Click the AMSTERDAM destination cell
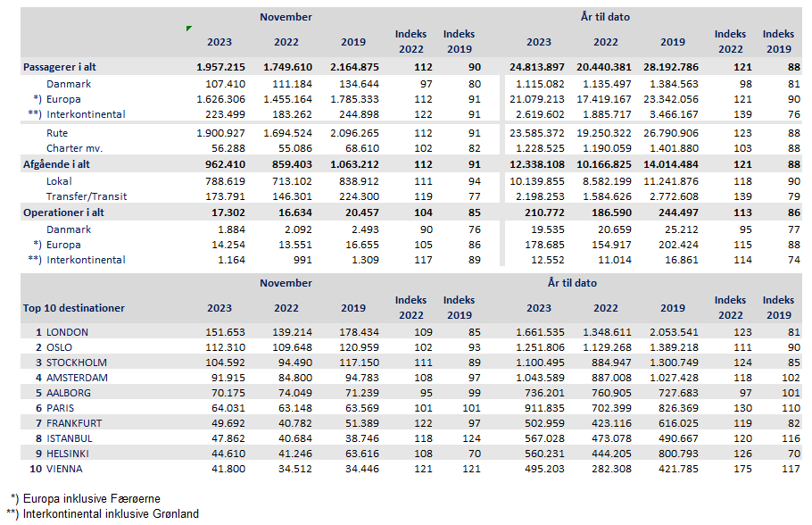The height and width of the screenshot is (525, 812). (x=78, y=378)
